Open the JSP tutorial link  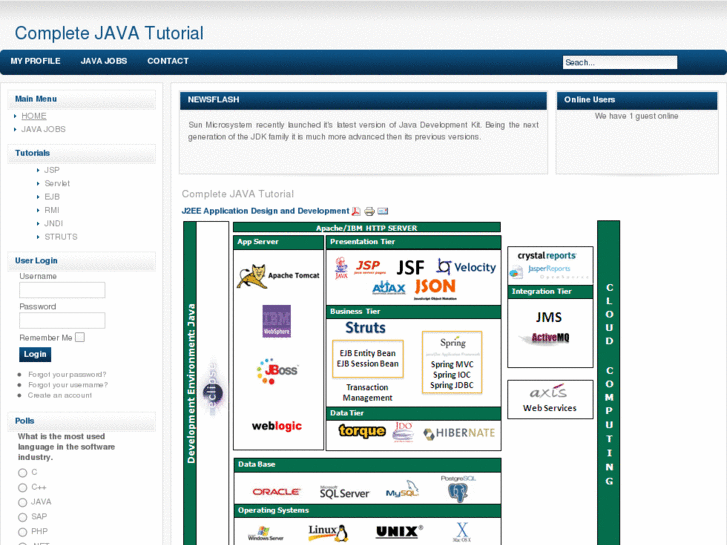coord(52,170)
